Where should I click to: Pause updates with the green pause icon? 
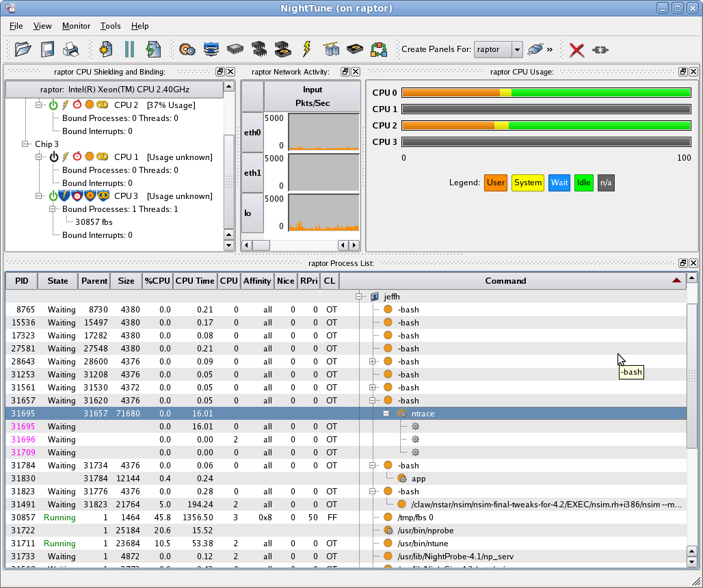(129, 49)
